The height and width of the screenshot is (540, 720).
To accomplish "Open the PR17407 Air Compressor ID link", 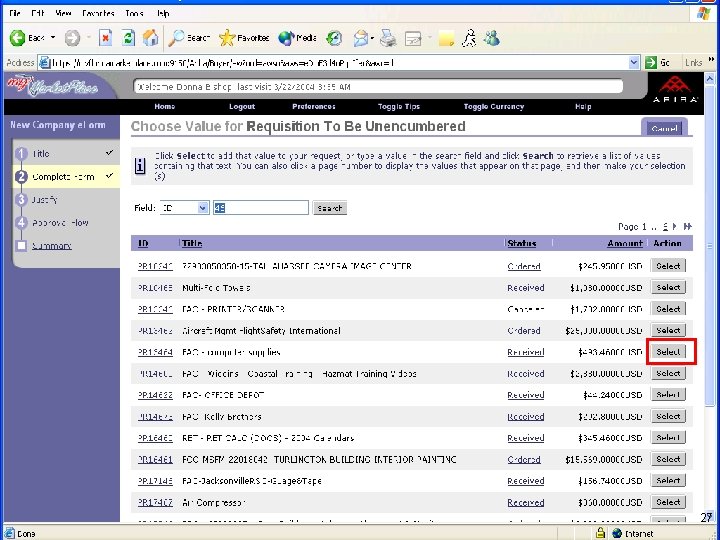I will coord(155,502).
